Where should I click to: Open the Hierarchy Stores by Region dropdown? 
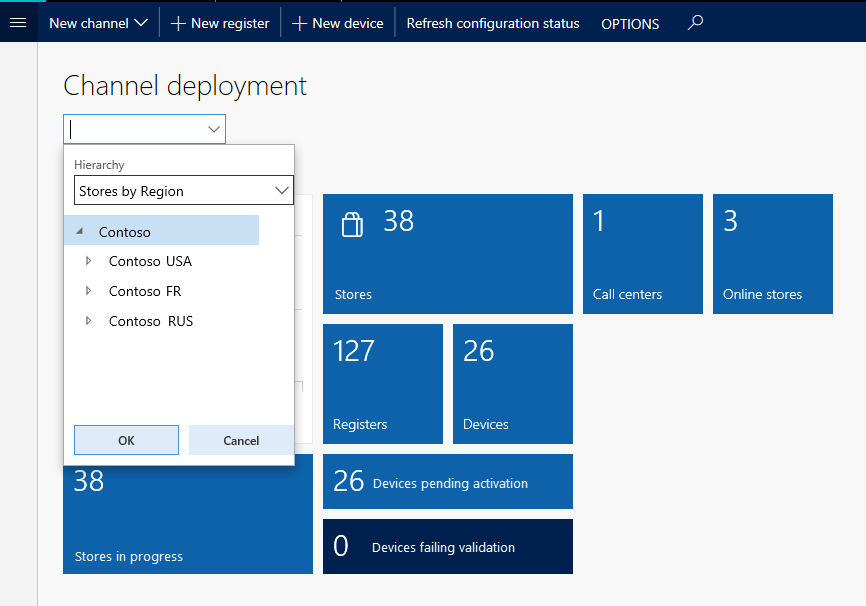pyautogui.click(x=184, y=191)
